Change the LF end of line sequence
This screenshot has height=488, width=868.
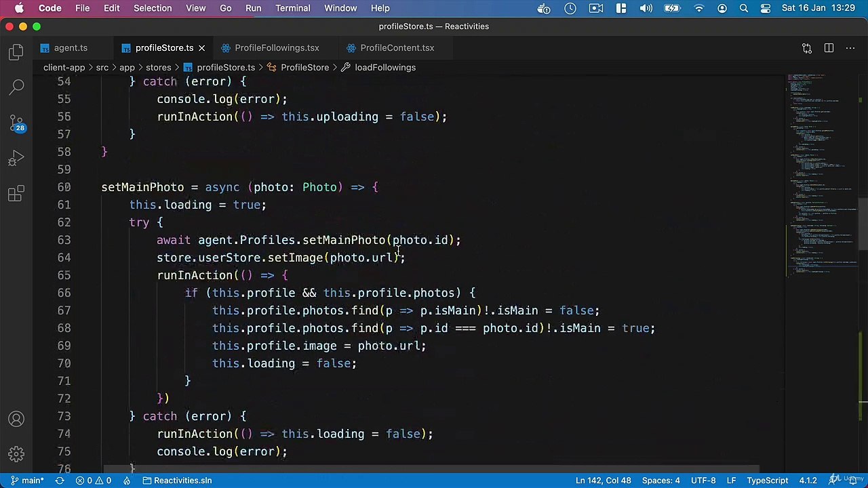click(x=732, y=481)
